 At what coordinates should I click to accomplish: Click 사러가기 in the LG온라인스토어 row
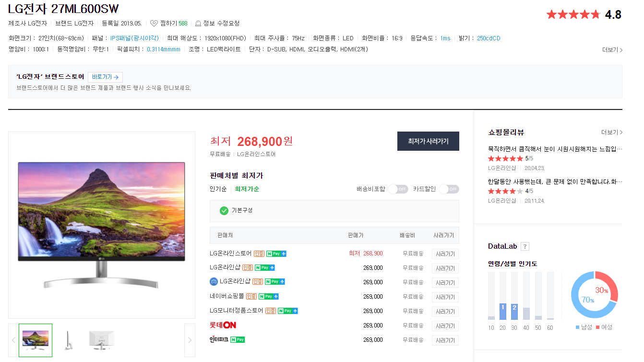[x=445, y=253]
